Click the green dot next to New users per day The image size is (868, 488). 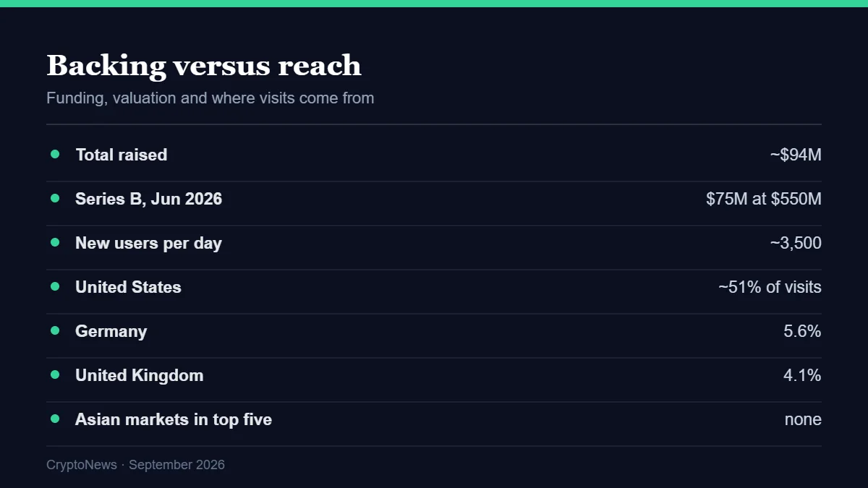(x=55, y=242)
